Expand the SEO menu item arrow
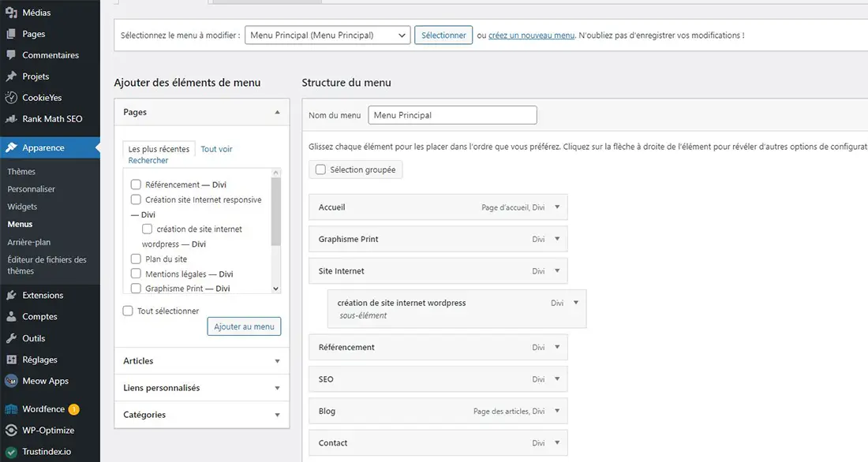Viewport: 868px width, 462px height. [x=557, y=379]
